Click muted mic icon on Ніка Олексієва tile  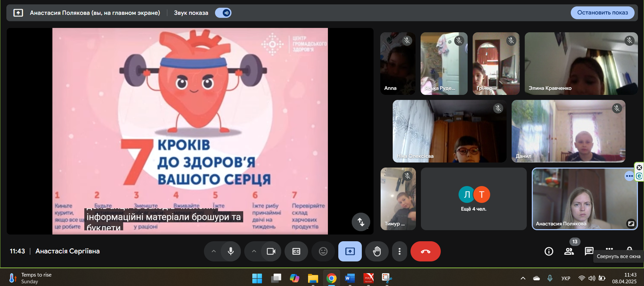point(498,108)
